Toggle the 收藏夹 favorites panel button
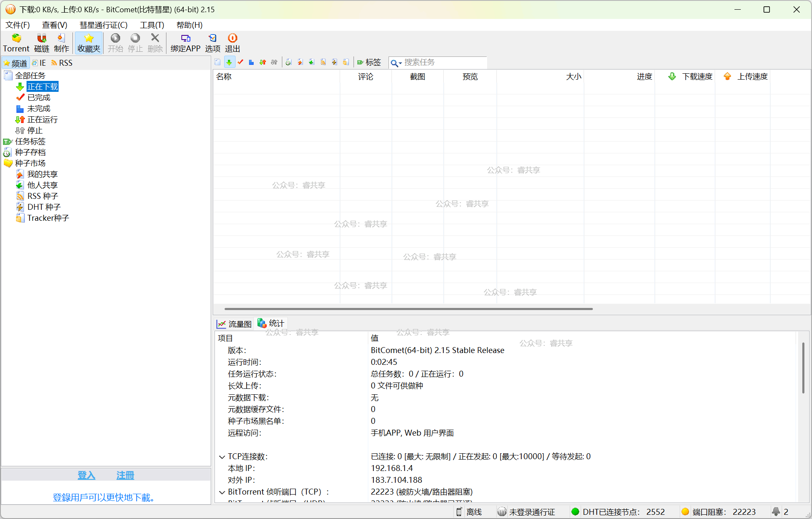This screenshot has height=519, width=812. [89, 43]
